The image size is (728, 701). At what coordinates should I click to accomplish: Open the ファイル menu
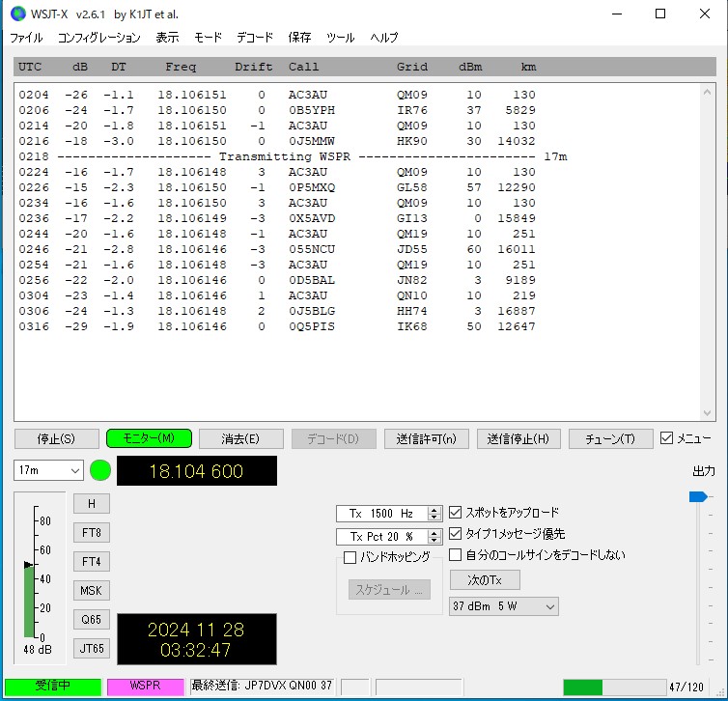click(26, 37)
